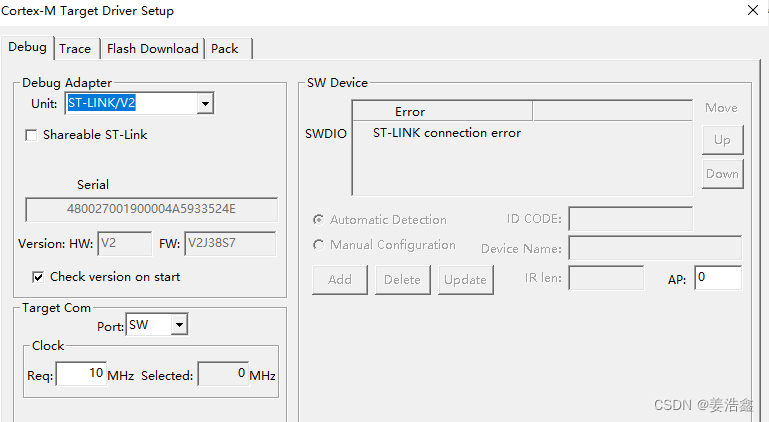
Task: Click the Delete button
Action: click(403, 280)
